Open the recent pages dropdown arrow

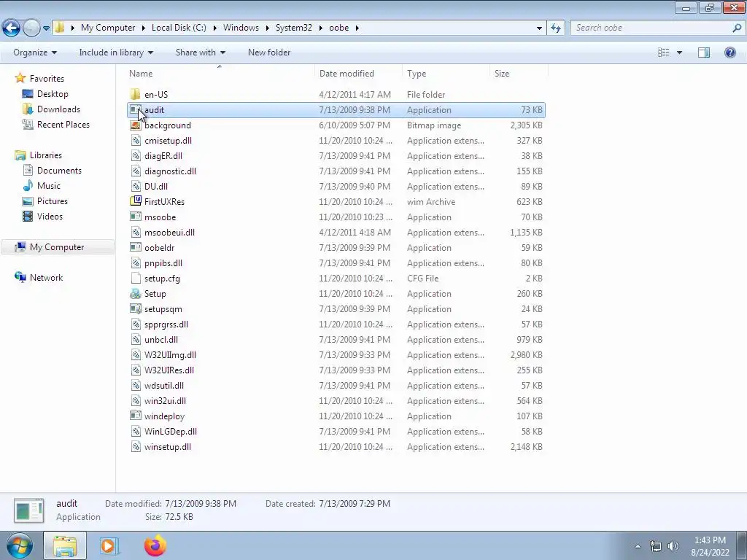click(x=46, y=28)
